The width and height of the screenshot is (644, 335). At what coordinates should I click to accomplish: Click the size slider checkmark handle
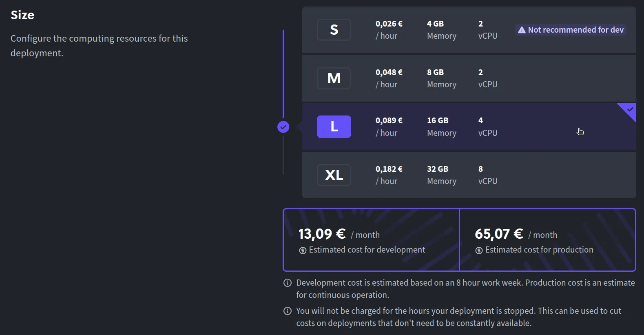[283, 127]
